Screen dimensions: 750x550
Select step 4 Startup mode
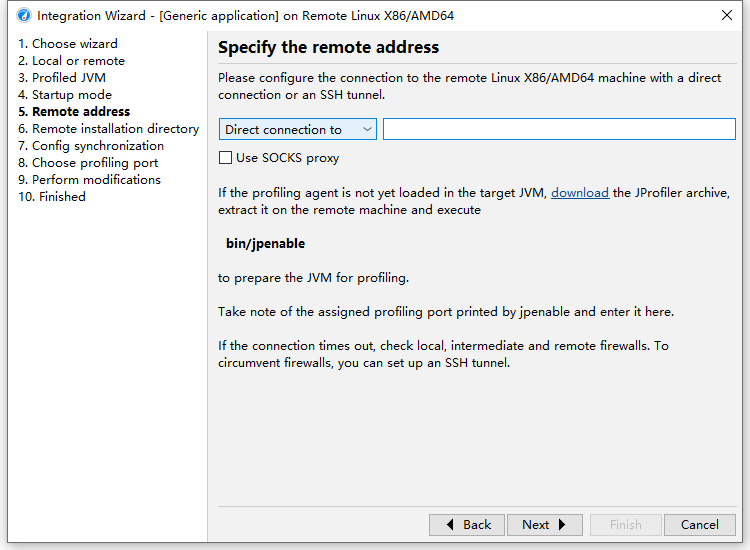click(65, 95)
